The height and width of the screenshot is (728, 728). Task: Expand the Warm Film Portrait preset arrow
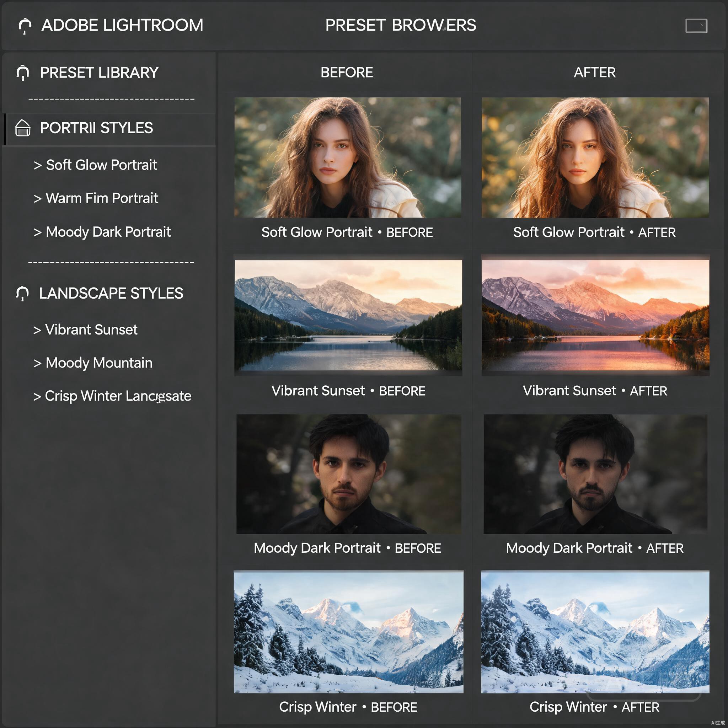point(37,199)
